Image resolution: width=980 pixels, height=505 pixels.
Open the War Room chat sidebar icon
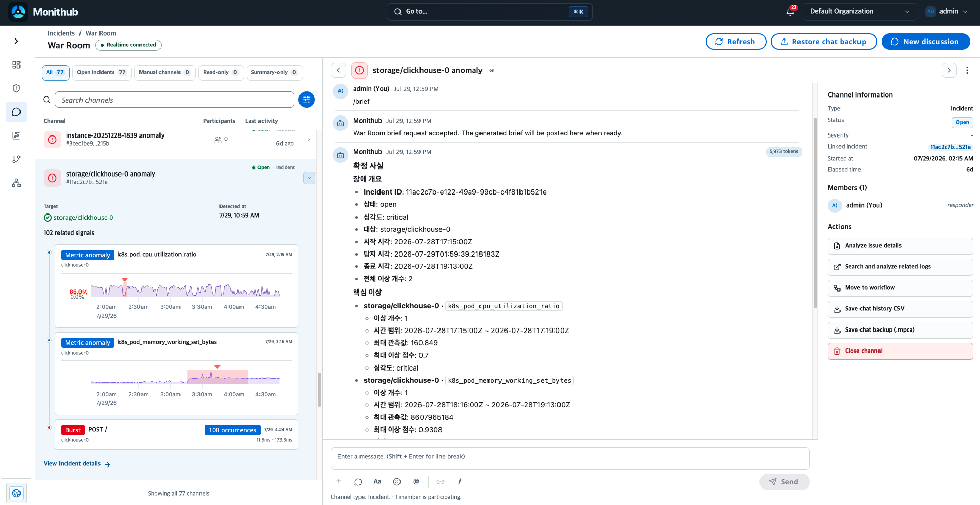tap(16, 112)
